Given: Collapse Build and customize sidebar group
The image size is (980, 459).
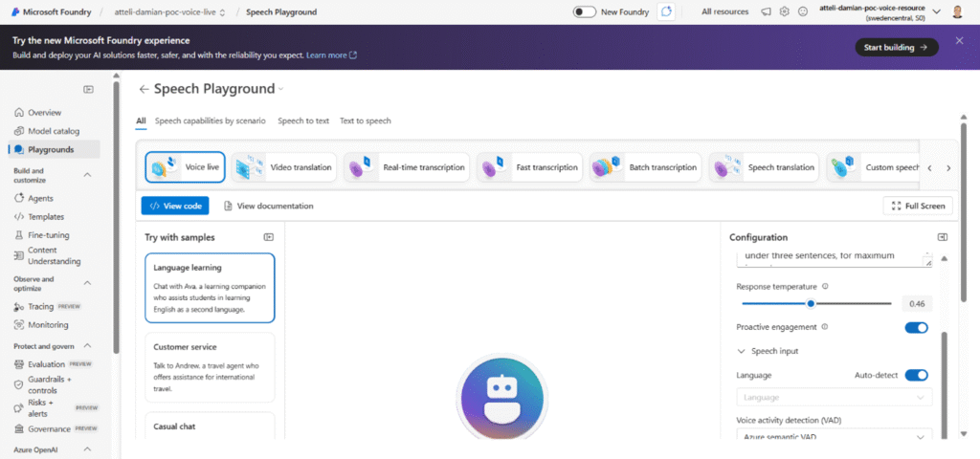Looking at the screenshot, I should pyautogui.click(x=88, y=175).
